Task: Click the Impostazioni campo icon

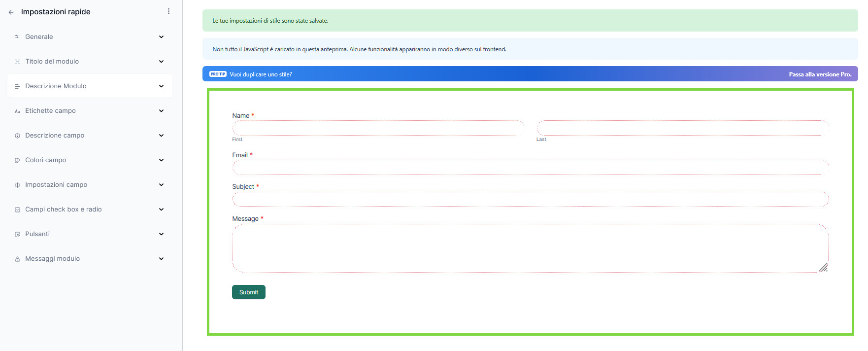Action: 17,185
